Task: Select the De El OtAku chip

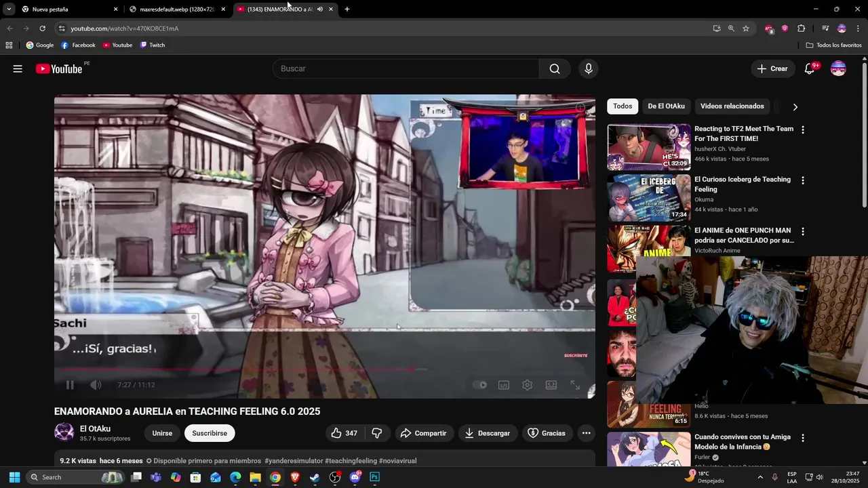Action: pos(666,106)
